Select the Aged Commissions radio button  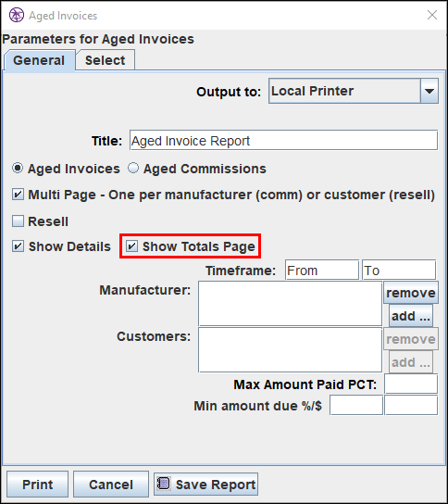coord(133,168)
